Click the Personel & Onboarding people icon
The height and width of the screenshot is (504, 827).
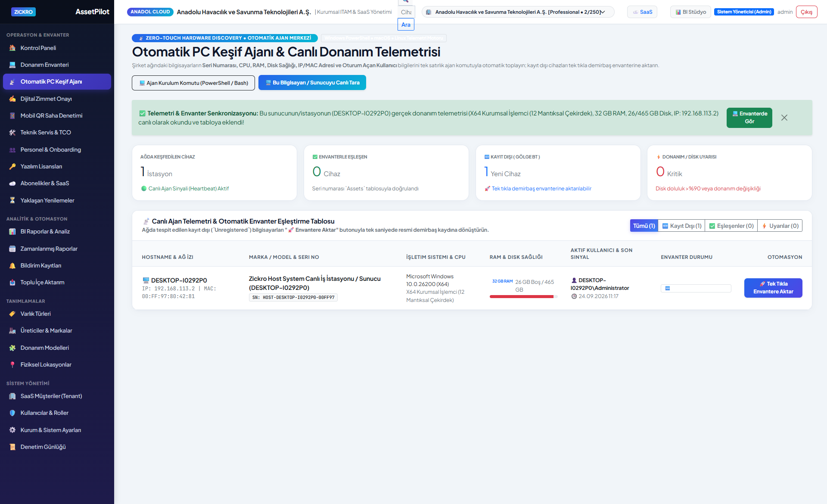(12, 149)
